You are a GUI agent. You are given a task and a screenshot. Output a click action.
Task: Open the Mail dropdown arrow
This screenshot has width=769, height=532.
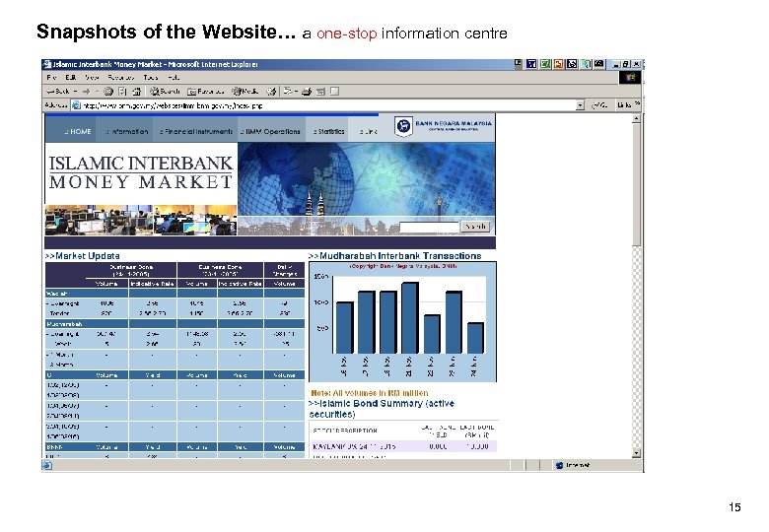(296, 91)
